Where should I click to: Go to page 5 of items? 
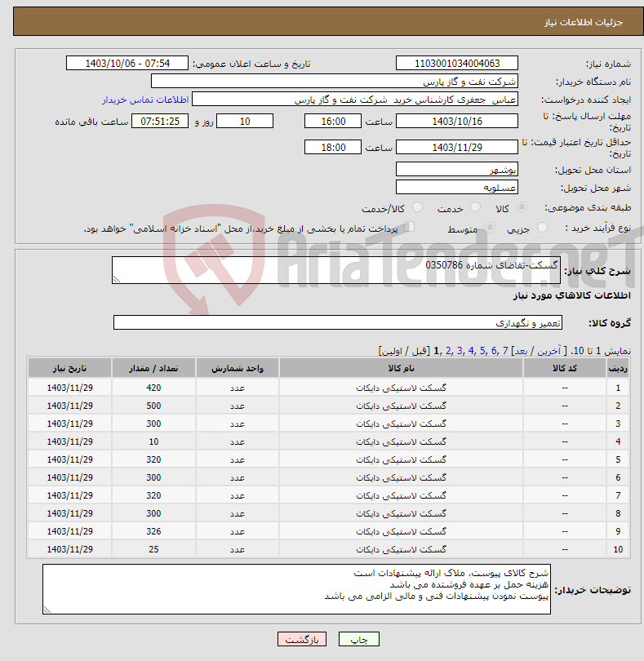(482, 351)
